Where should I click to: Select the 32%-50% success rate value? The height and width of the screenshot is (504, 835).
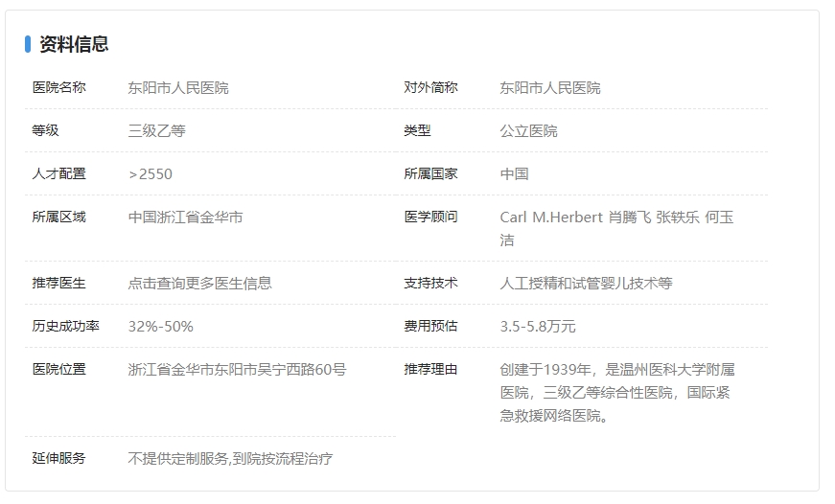click(x=160, y=326)
